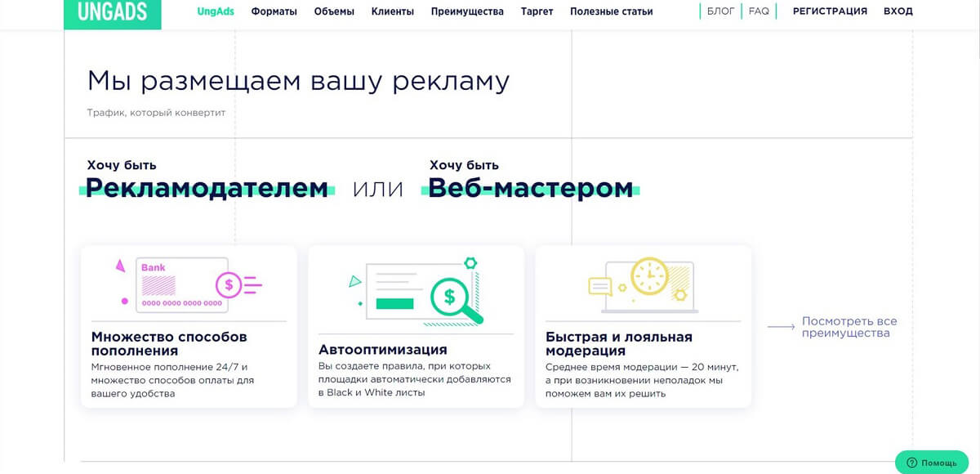Navigate to Клиенты

393,11
